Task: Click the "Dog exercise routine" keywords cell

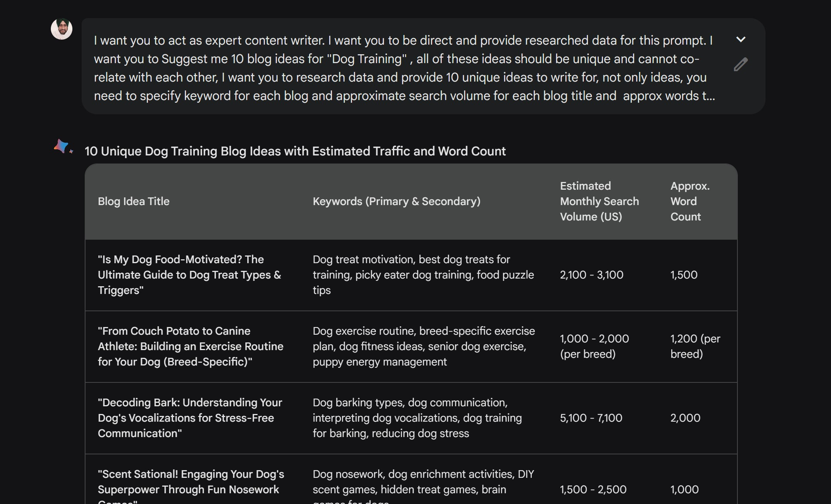Action: (x=424, y=346)
